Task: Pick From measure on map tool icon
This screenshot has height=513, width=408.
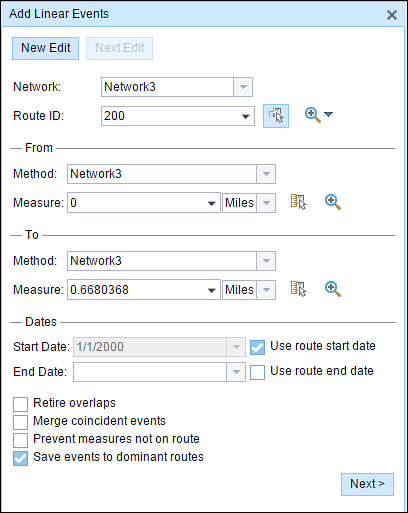Action: click(x=298, y=202)
